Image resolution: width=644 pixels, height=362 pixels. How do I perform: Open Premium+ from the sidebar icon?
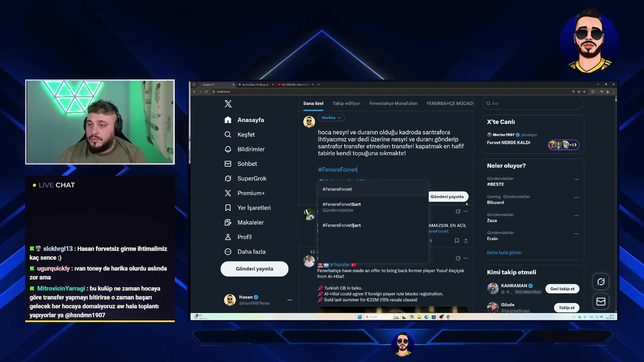pyautogui.click(x=228, y=193)
